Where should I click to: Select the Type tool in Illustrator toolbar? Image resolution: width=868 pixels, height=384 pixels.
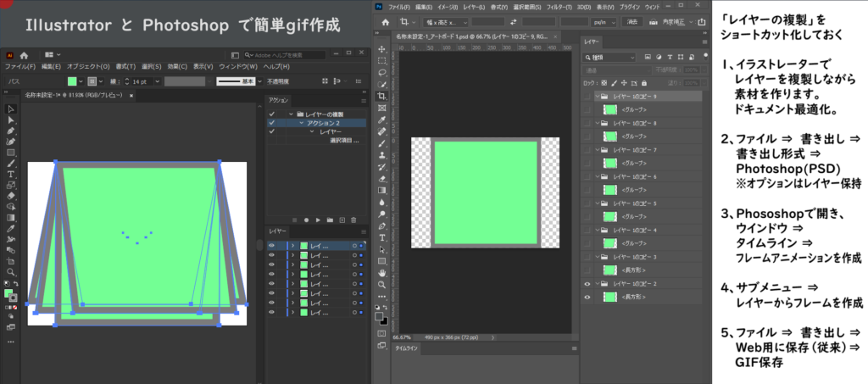10,174
